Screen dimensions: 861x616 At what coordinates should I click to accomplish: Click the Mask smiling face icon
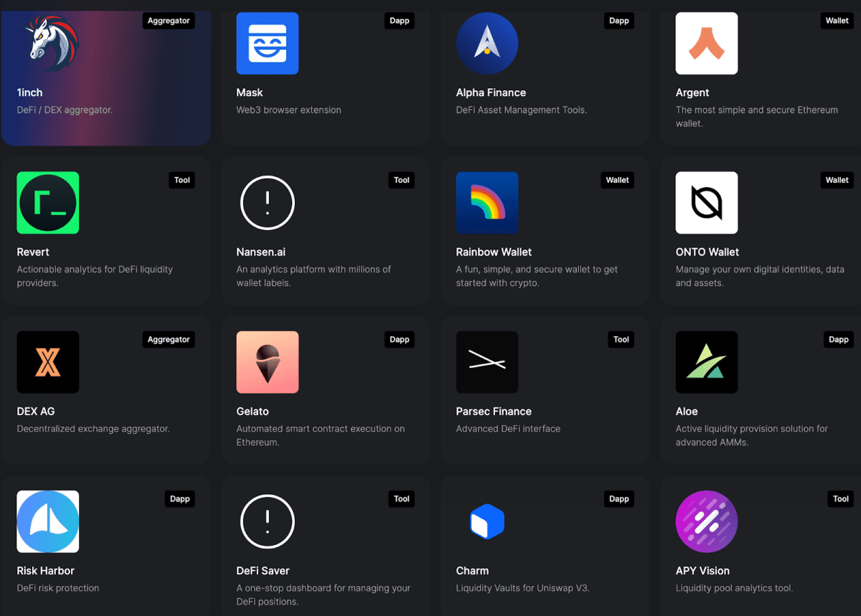(268, 43)
